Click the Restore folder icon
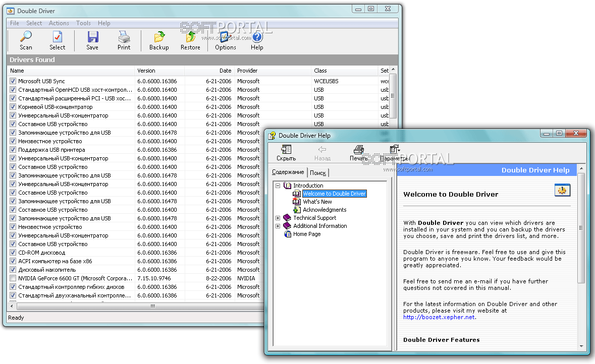595x364 pixels. click(x=190, y=37)
